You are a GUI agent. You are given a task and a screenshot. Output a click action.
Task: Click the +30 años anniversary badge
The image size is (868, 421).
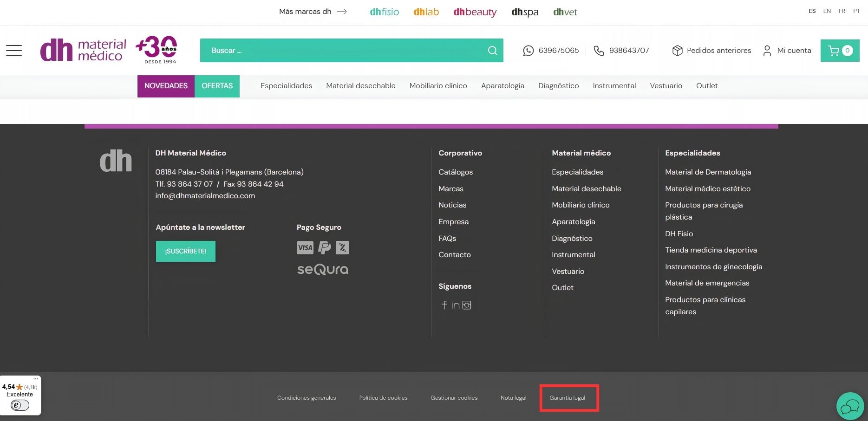point(157,50)
